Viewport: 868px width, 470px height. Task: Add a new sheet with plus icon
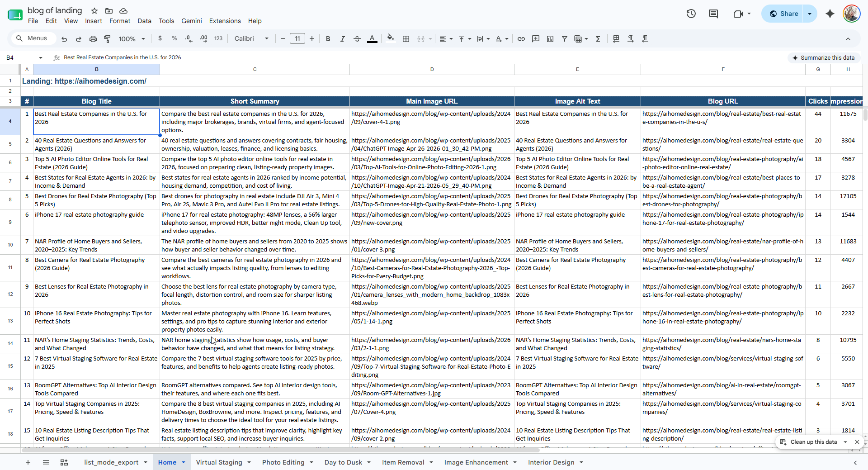point(28,462)
